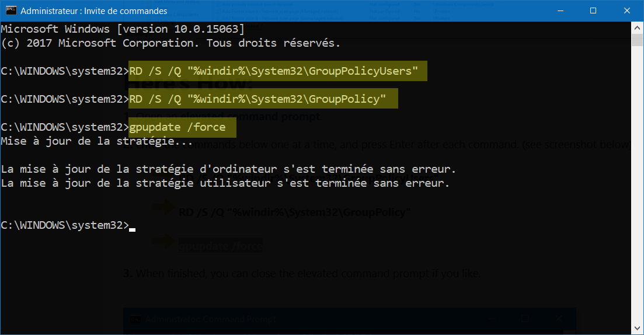The image size is (644, 335).
Task: Click the empty scrollbar track below thumb
Action: pos(637,185)
